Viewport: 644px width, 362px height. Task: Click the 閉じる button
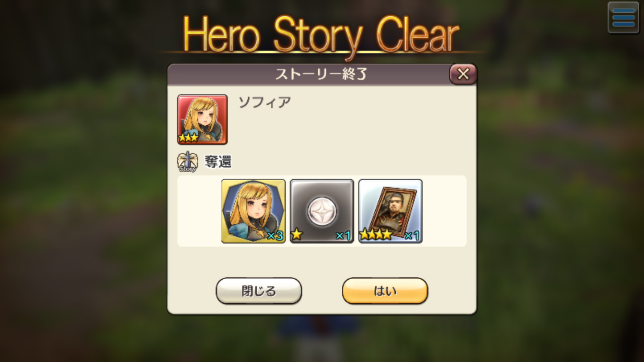[x=259, y=291]
